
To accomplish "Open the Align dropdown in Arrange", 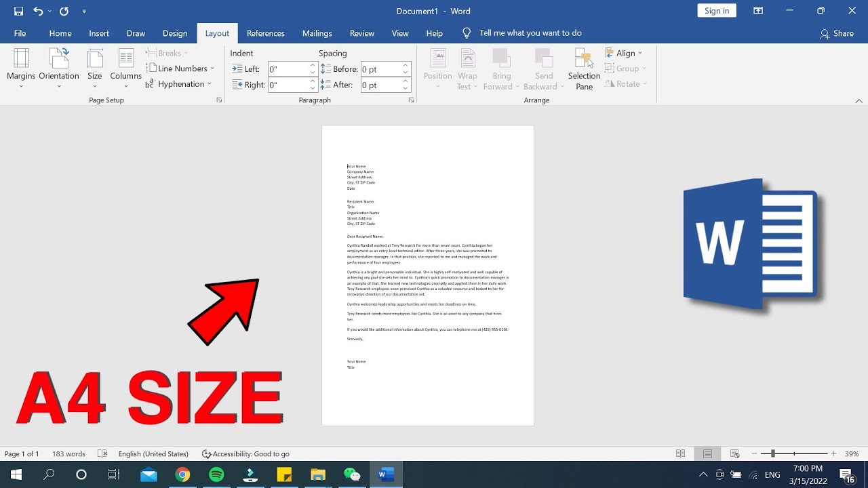I will tap(624, 53).
